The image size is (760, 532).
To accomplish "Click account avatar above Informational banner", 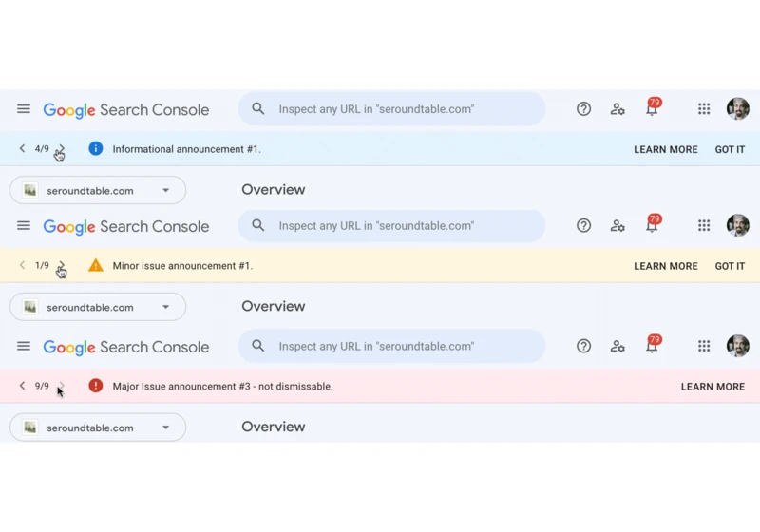I will (738, 108).
